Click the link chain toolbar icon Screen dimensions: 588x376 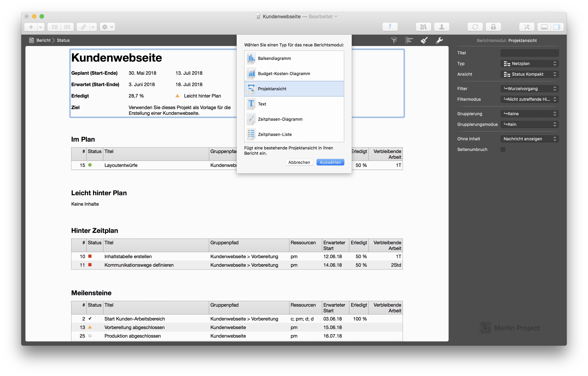coord(83,27)
